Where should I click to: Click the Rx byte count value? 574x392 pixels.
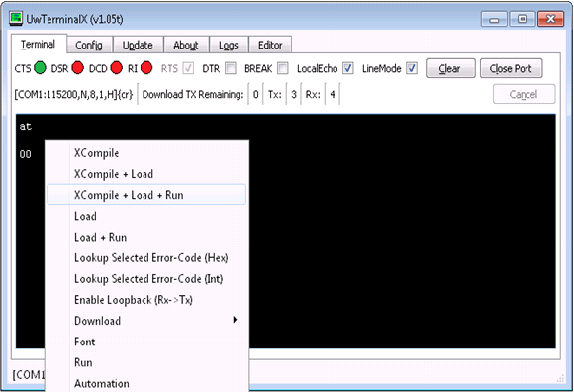click(x=332, y=94)
